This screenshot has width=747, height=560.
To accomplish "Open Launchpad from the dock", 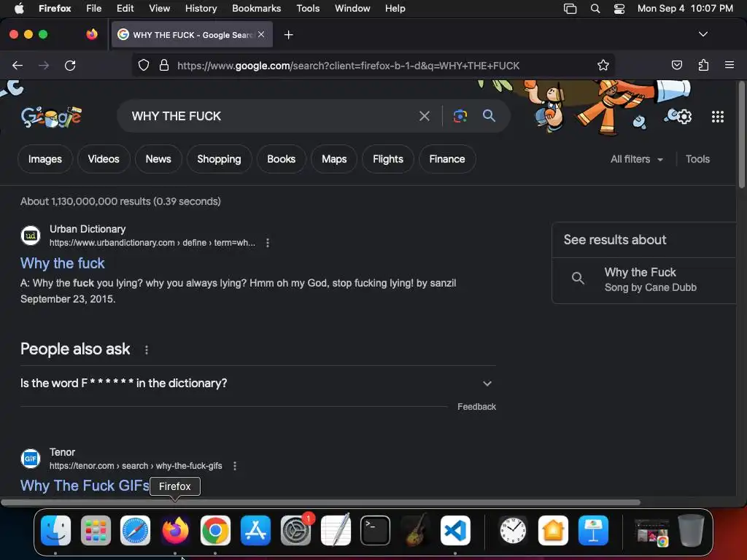I will pos(96,530).
